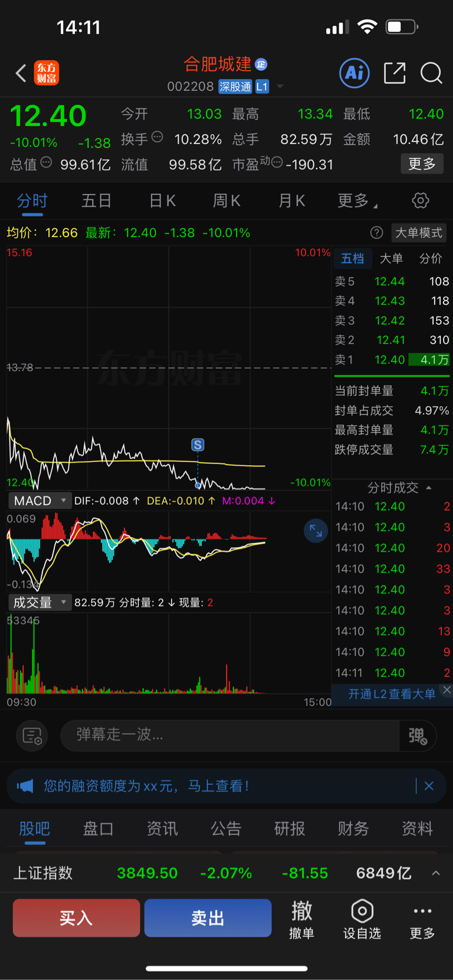Open the bullet comment list icon
This screenshot has height=980, width=453.
click(32, 735)
